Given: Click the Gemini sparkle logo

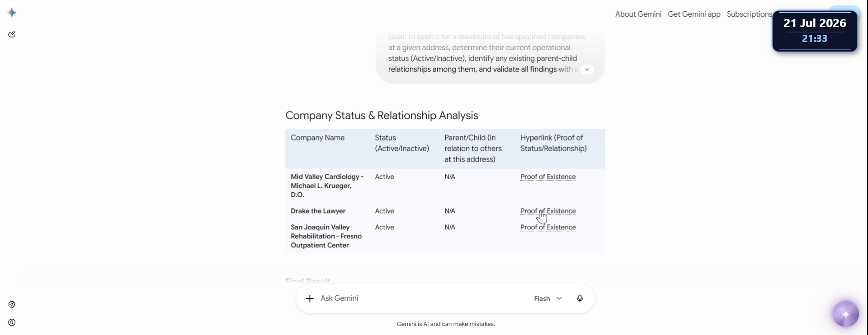Looking at the screenshot, I should (x=12, y=13).
